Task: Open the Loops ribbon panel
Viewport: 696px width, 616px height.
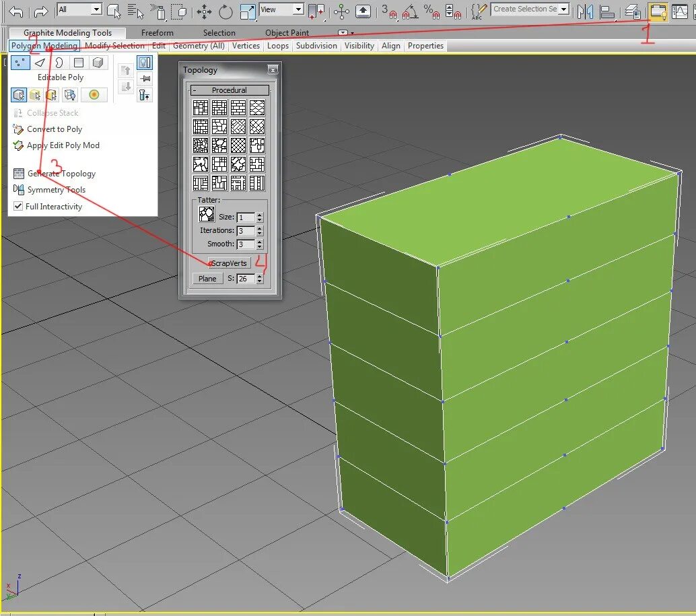Action: click(278, 46)
